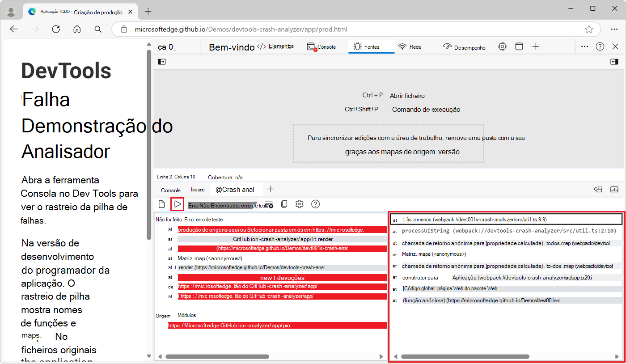
Task: Refresh the current page
Action: [55, 29]
